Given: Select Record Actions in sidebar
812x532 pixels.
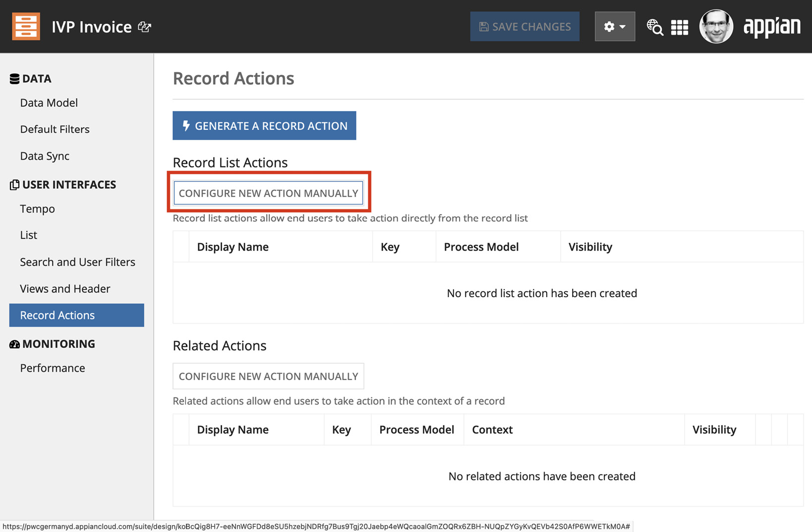Looking at the screenshot, I should pyautogui.click(x=77, y=315).
